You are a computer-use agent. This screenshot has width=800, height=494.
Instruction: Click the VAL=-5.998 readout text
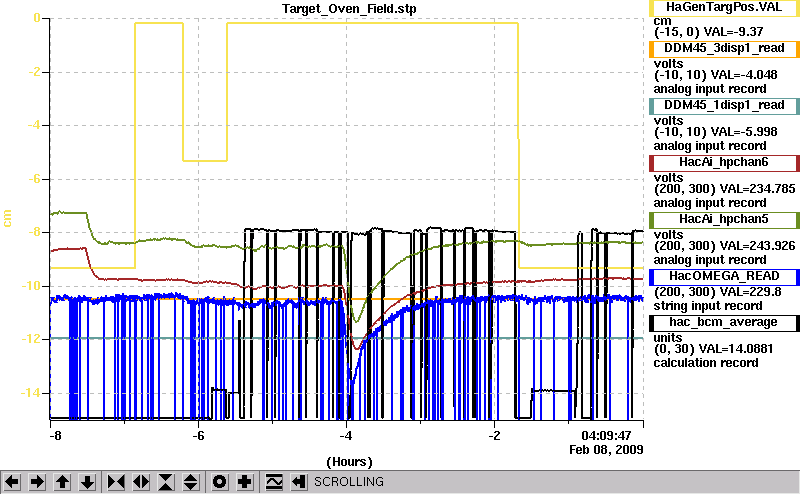coord(744,132)
